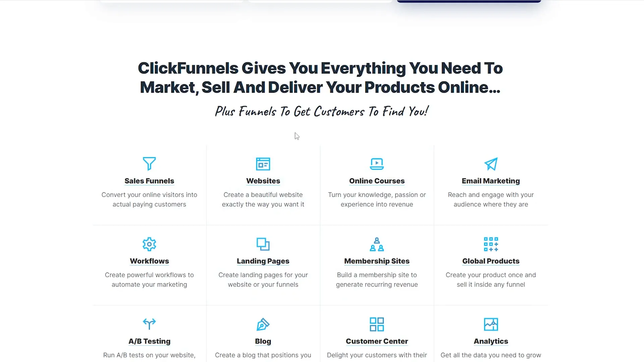The image size is (644, 362).
Task: Click the Blog pen/write icon
Action: (263, 324)
